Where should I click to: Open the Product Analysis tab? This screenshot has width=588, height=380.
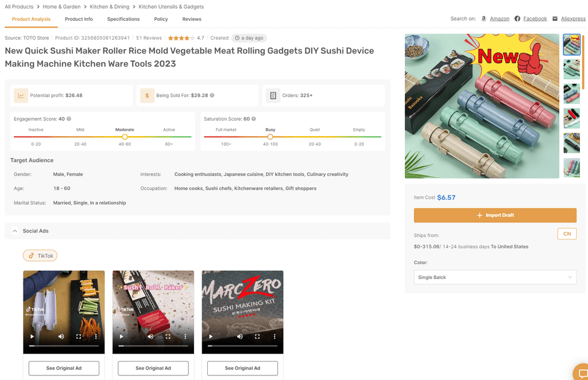pos(31,19)
